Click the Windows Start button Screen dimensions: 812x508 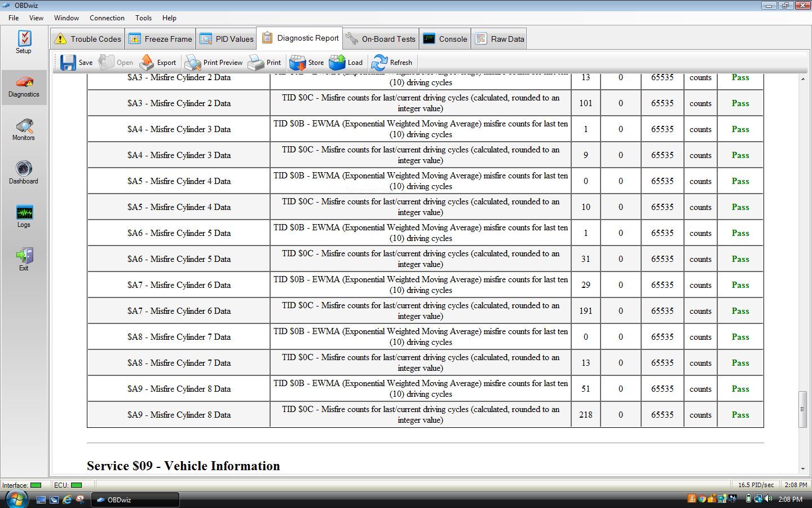tap(16, 499)
